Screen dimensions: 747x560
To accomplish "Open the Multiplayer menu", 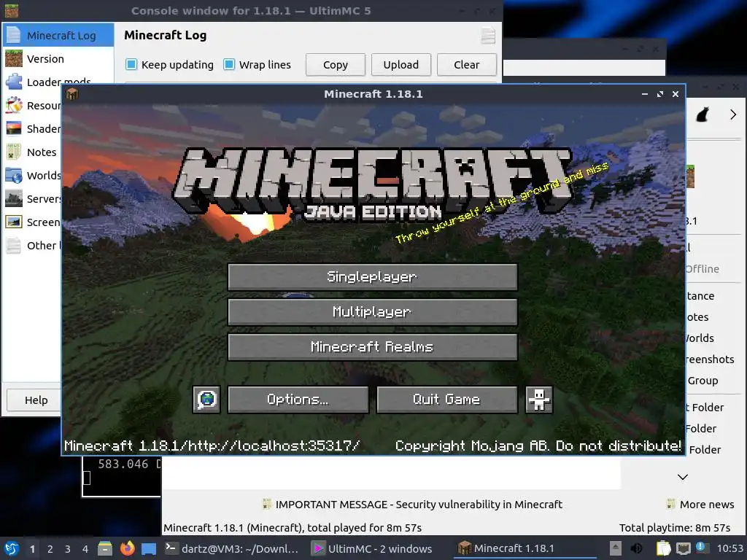I will coord(373,312).
